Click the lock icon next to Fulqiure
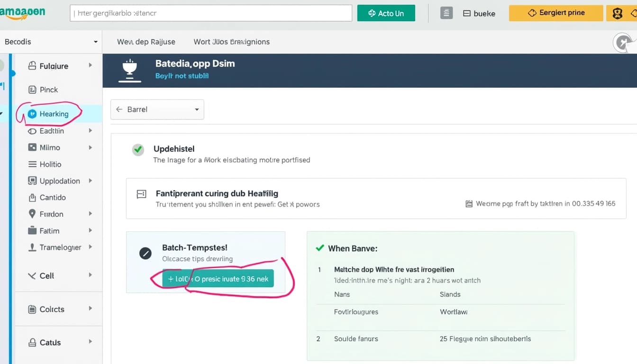Viewport: 637px width, 364px height. (32, 66)
